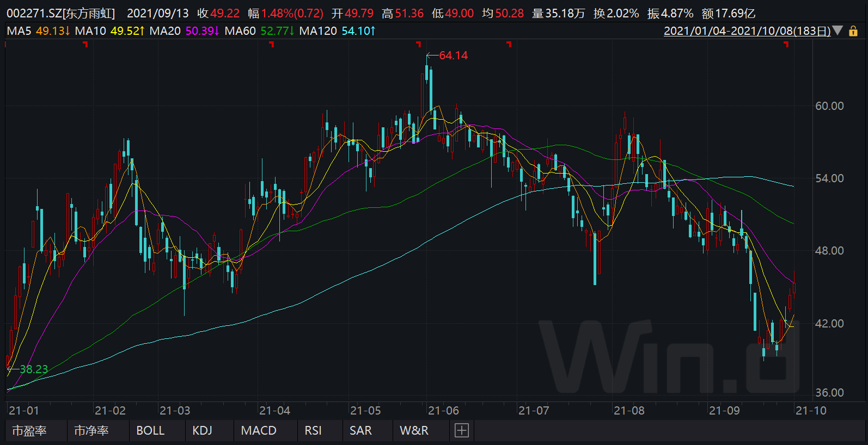Click the opening price 开49.79
The image size is (868, 445).
352,13
